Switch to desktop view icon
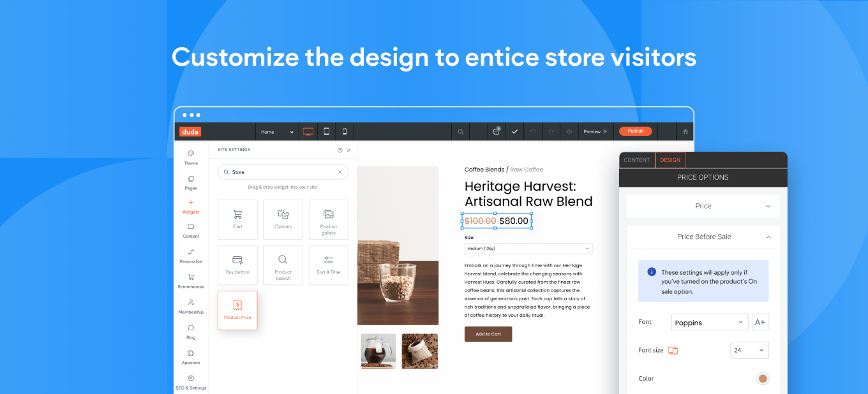This screenshot has width=868, height=394. click(308, 131)
